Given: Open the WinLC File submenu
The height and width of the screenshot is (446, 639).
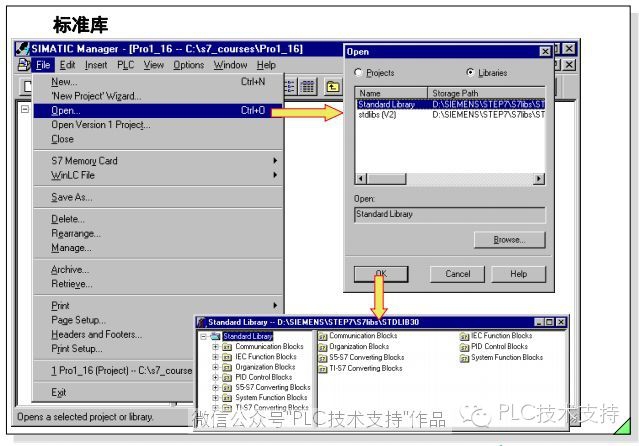Looking at the screenshot, I should [158, 175].
